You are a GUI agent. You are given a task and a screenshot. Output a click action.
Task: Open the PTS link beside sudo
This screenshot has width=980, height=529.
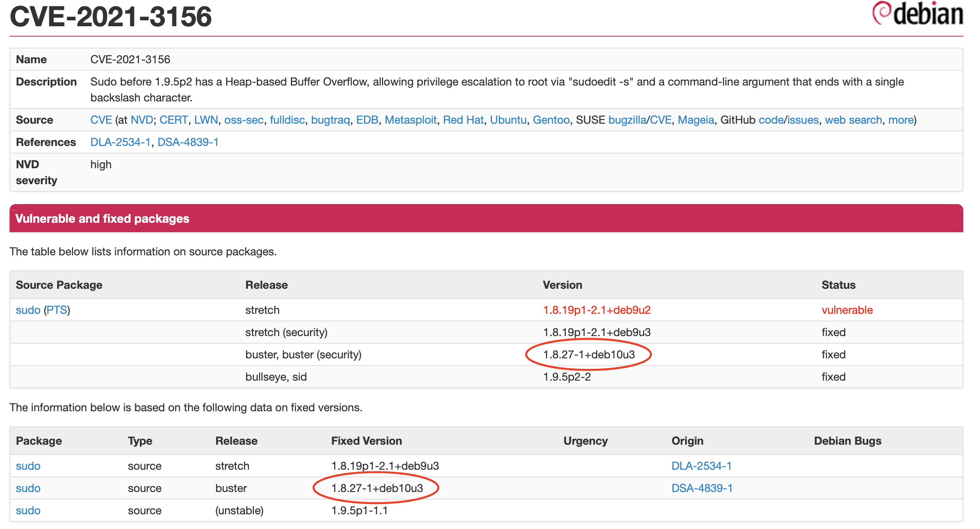(x=57, y=310)
